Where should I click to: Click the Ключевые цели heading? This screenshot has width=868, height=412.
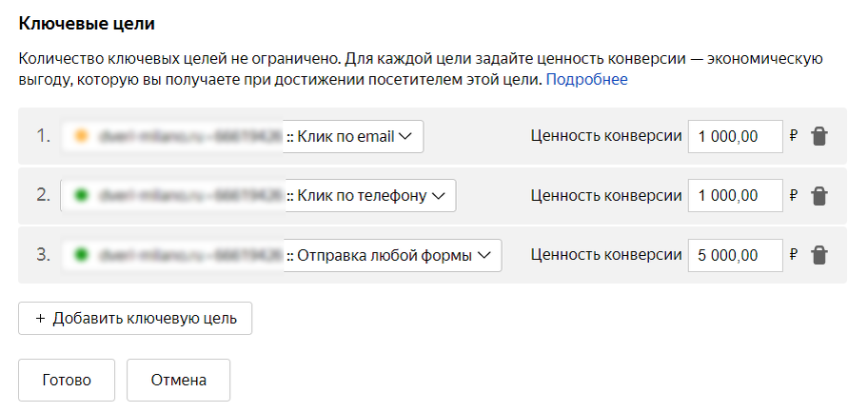click(x=87, y=24)
